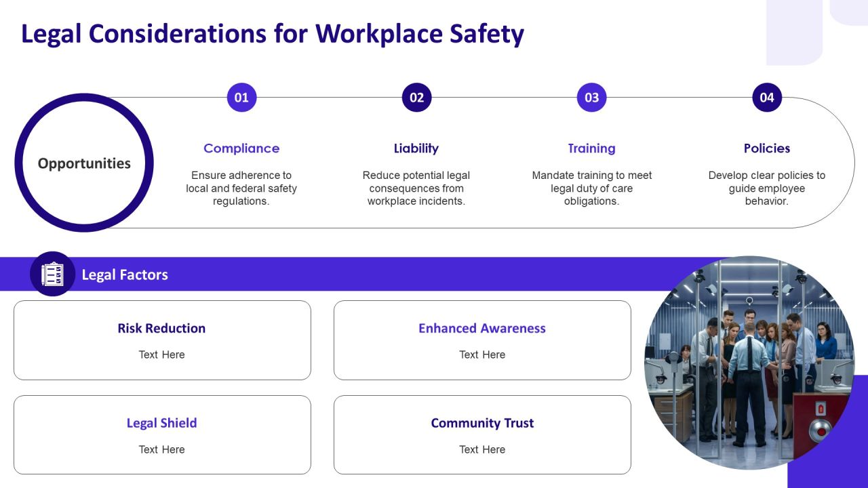
Task: Click text 'Ensure adherence to local and federal safety regulations.'
Action: [241, 188]
